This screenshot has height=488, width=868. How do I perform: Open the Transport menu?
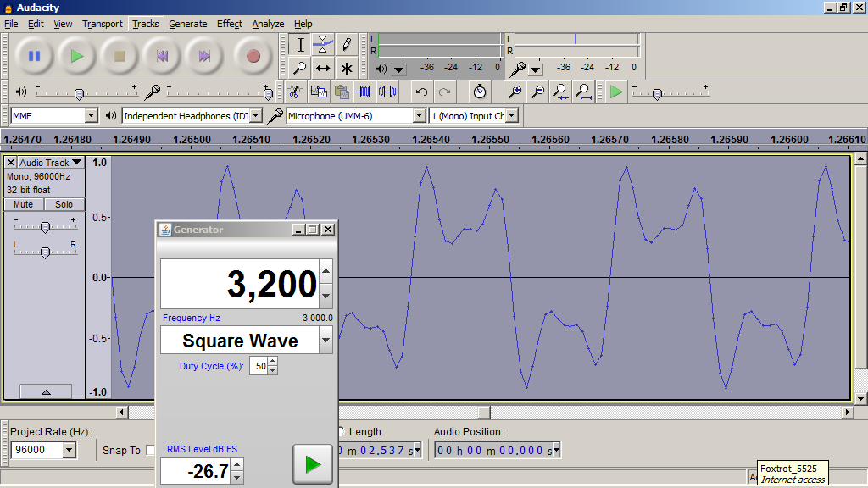tap(103, 24)
